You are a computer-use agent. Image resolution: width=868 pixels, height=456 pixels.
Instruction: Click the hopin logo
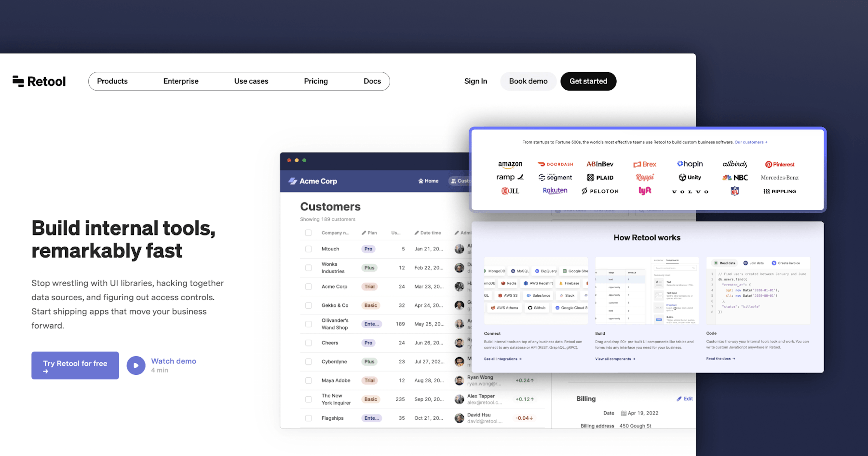[x=690, y=164]
